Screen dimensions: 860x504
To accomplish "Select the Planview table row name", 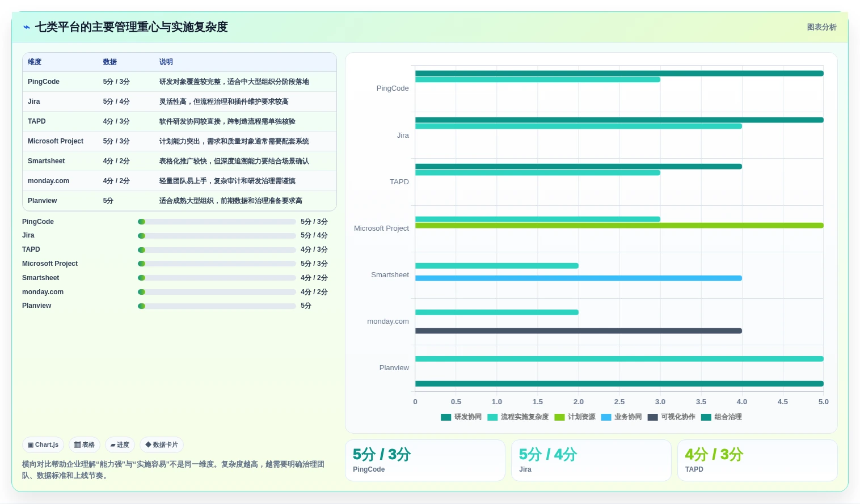I will pos(43,201).
